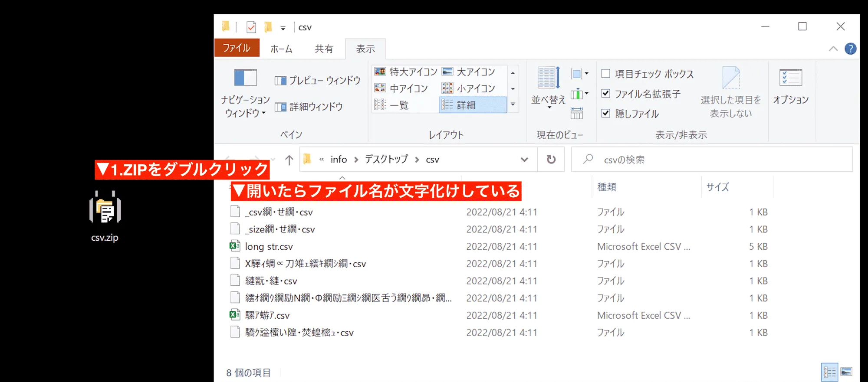
Task: Open オプション folder options
Action: (x=791, y=87)
